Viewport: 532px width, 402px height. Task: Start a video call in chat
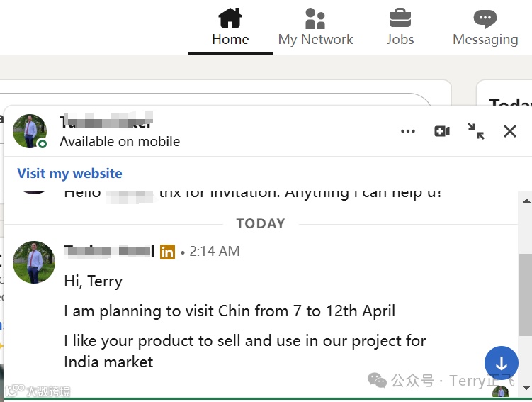pos(442,131)
